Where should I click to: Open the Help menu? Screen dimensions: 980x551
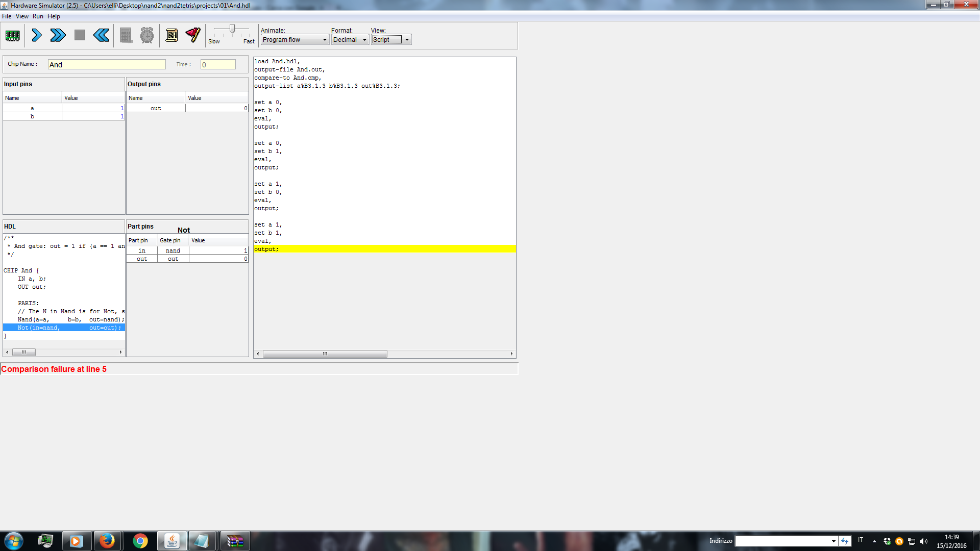point(54,16)
